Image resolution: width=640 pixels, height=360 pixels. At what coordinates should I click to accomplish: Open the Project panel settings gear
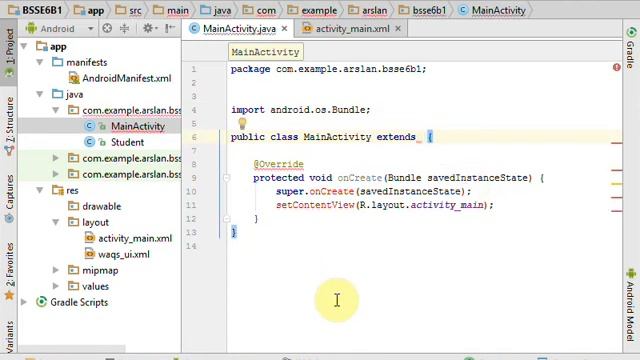(149, 28)
